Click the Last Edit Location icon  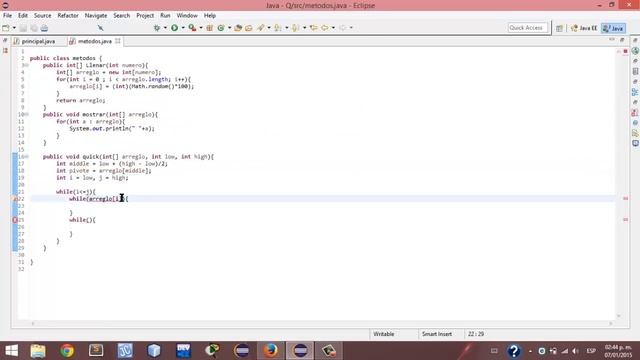(x=313, y=28)
